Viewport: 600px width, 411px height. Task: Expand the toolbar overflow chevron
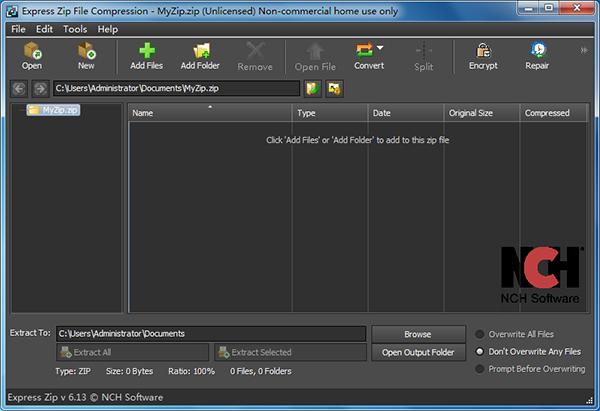point(584,50)
